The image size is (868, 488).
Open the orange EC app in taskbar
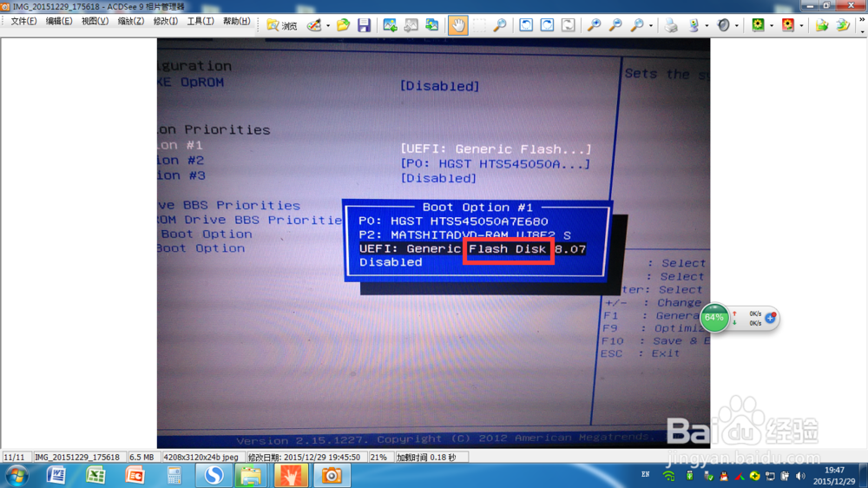[135, 476]
